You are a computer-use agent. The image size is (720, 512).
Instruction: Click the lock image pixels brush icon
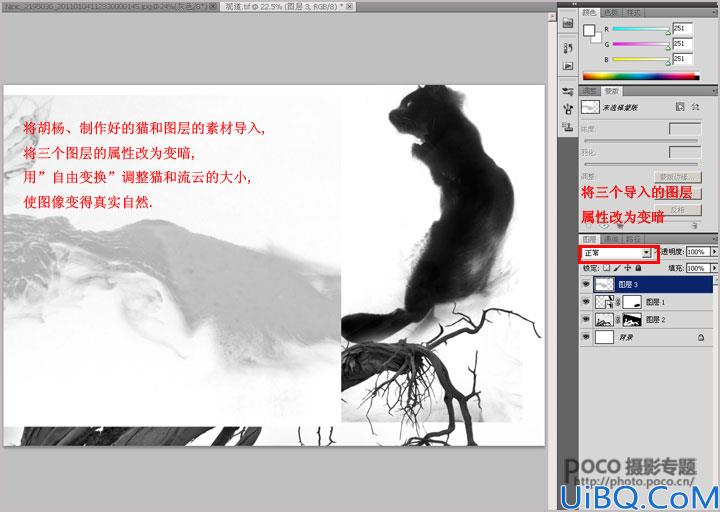tap(617, 268)
